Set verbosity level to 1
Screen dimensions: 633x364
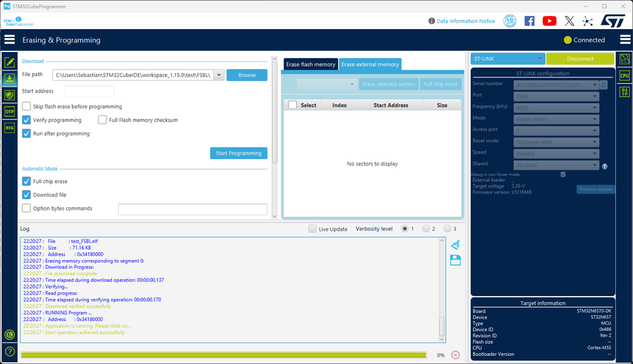(405, 229)
